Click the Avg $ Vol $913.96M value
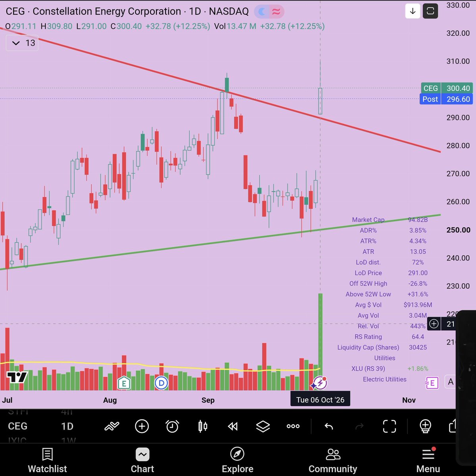The image size is (476, 476). [418, 305]
